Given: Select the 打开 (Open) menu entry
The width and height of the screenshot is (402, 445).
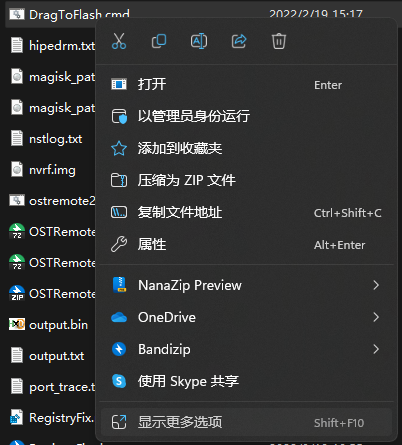Looking at the screenshot, I should click(247, 84).
